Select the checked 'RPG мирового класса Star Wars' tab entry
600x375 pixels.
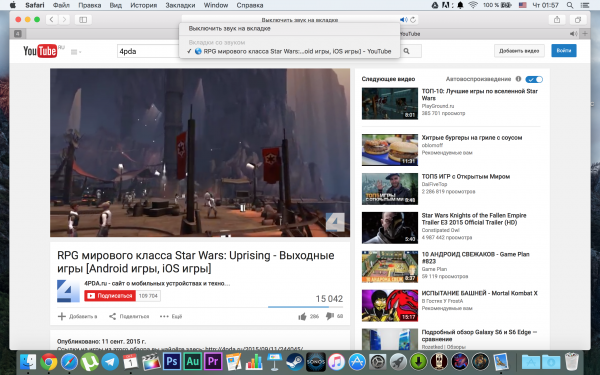(289, 51)
